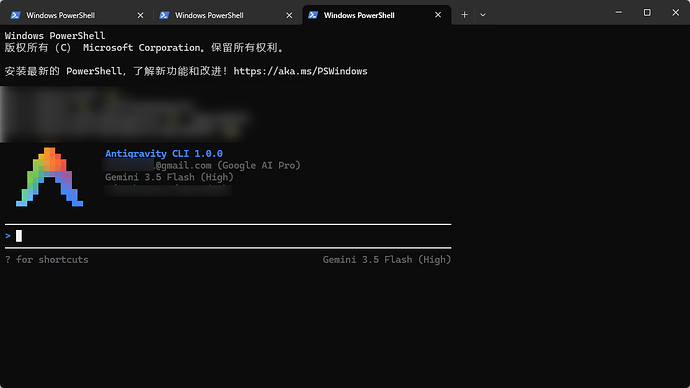Close the second PowerShell tab

click(289, 15)
